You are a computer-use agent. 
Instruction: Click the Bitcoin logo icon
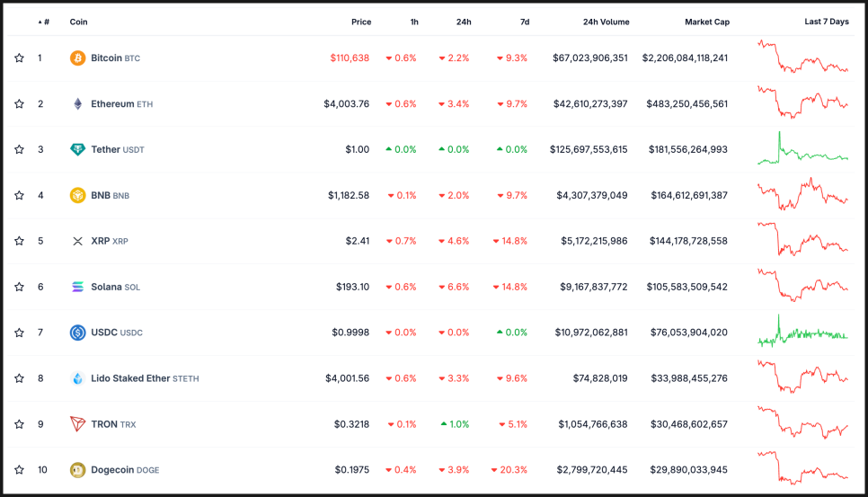pos(78,58)
